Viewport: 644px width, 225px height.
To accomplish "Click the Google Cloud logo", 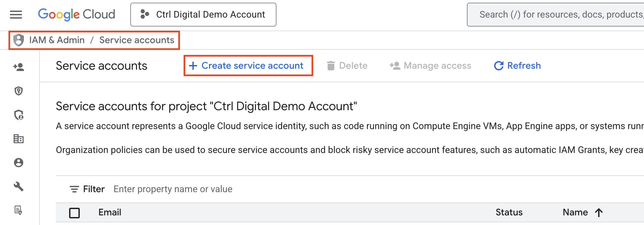I will (76, 15).
